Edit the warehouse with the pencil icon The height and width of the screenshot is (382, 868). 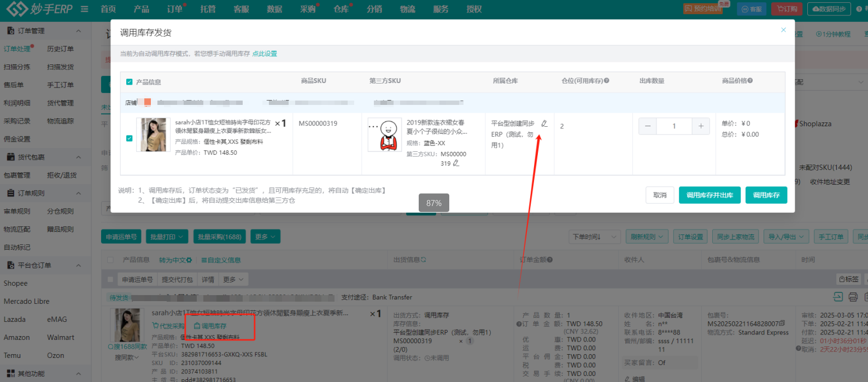(544, 124)
